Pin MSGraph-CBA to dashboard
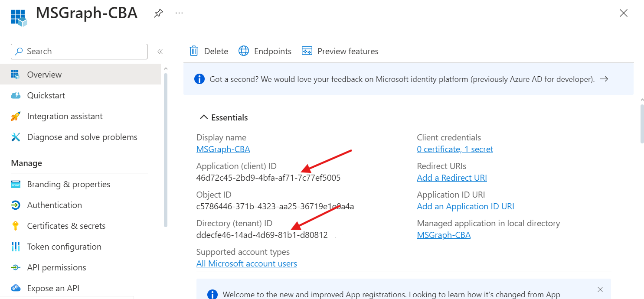 [158, 13]
